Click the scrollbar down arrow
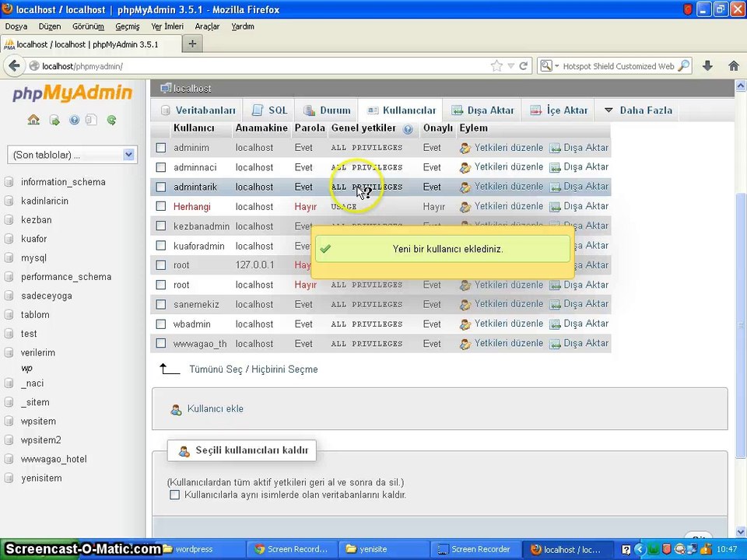747x560 pixels. pyautogui.click(x=740, y=531)
